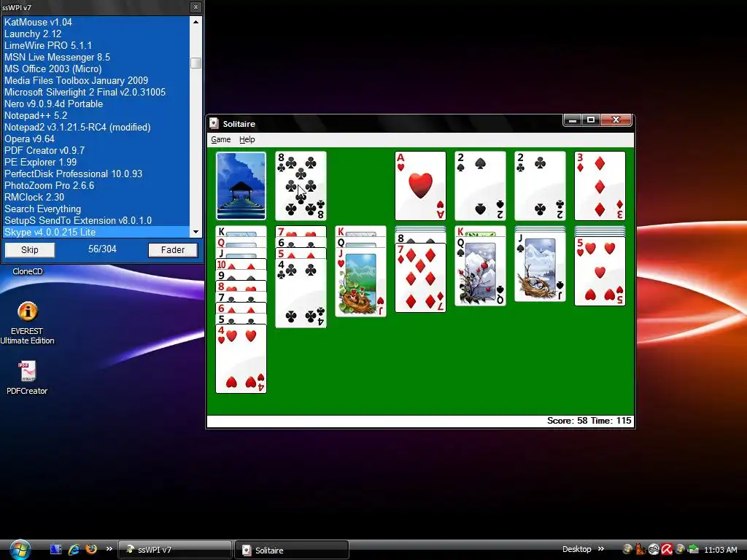Select 'Notepad2 v3.1.21.5-RC4 (modified)' entry

[96, 127]
